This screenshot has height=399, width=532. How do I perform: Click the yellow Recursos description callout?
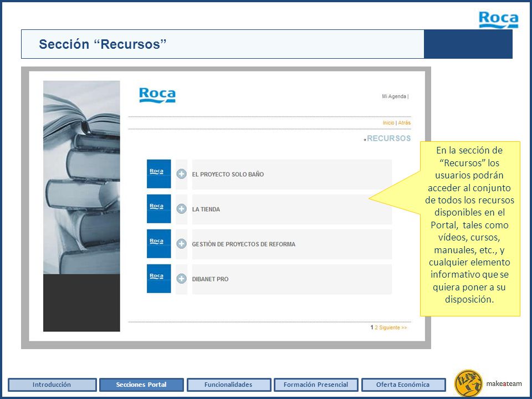(470, 229)
